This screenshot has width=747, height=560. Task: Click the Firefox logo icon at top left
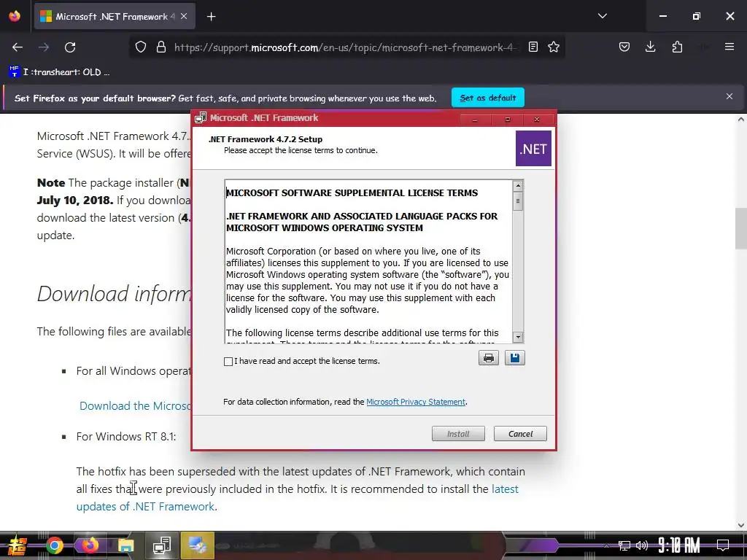coord(15,16)
